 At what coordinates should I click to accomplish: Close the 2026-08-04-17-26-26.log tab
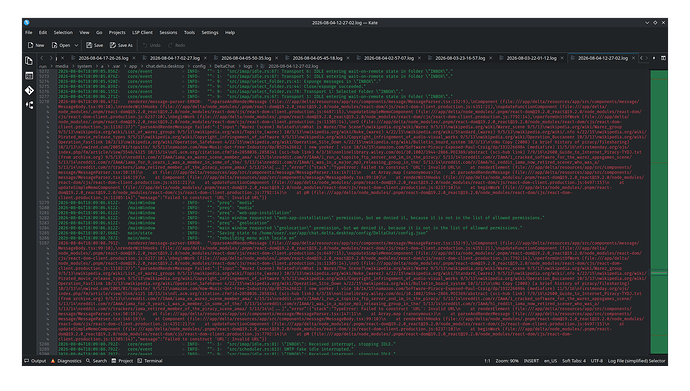tap(134, 58)
